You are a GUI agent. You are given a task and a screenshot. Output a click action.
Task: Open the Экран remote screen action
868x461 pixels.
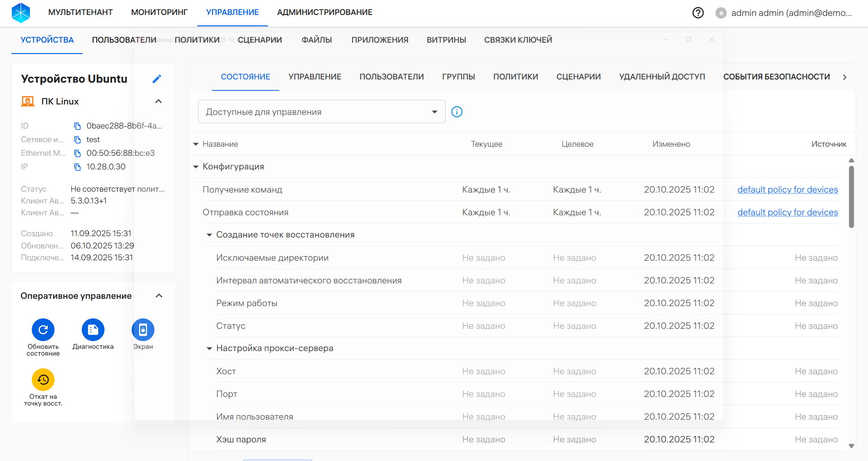(x=143, y=330)
